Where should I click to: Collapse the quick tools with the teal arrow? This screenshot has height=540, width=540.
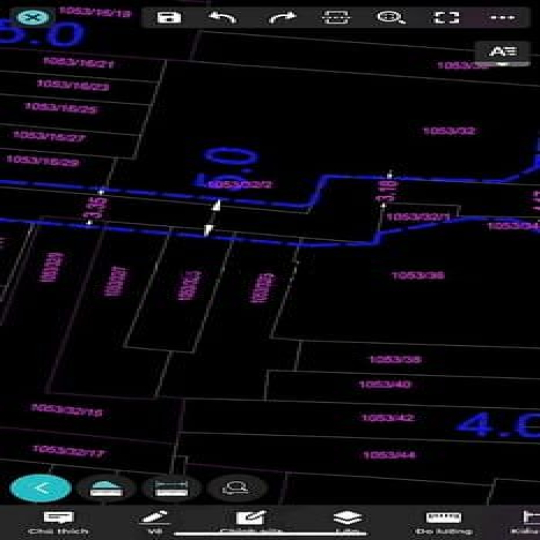coord(41,488)
